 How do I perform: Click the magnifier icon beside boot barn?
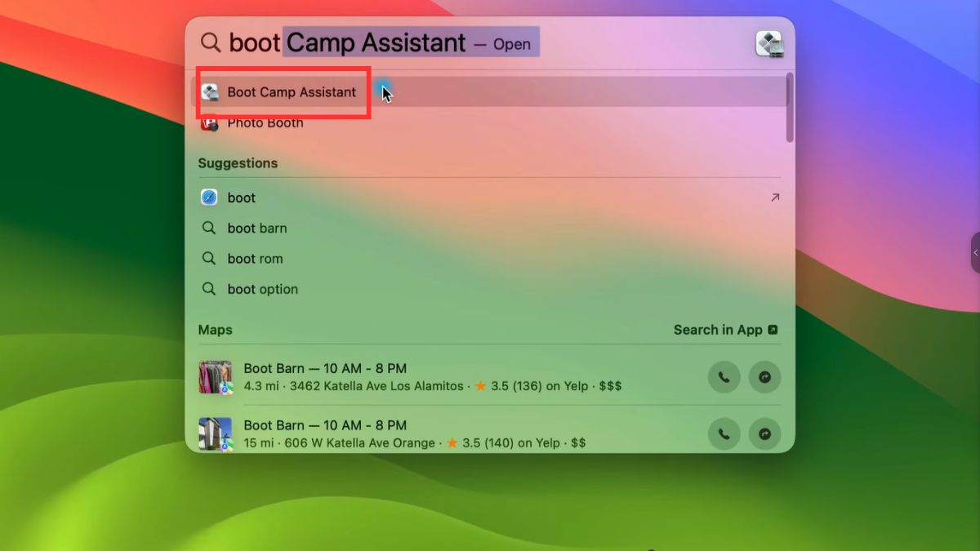click(x=209, y=228)
